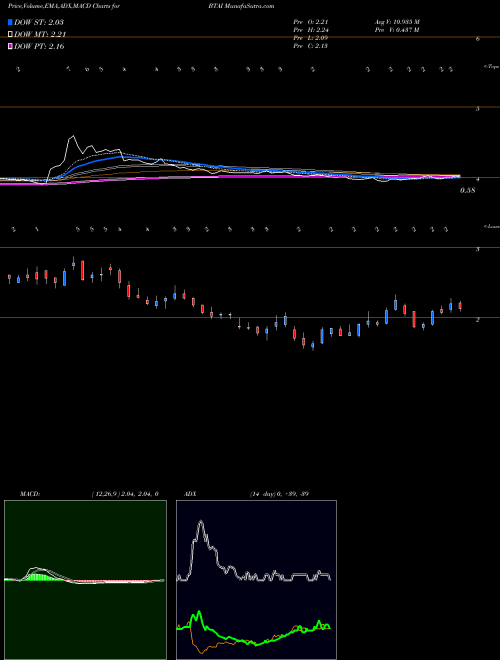Click the 'ADX' panel title
This screenshot has width=500, height=660.
191,494
